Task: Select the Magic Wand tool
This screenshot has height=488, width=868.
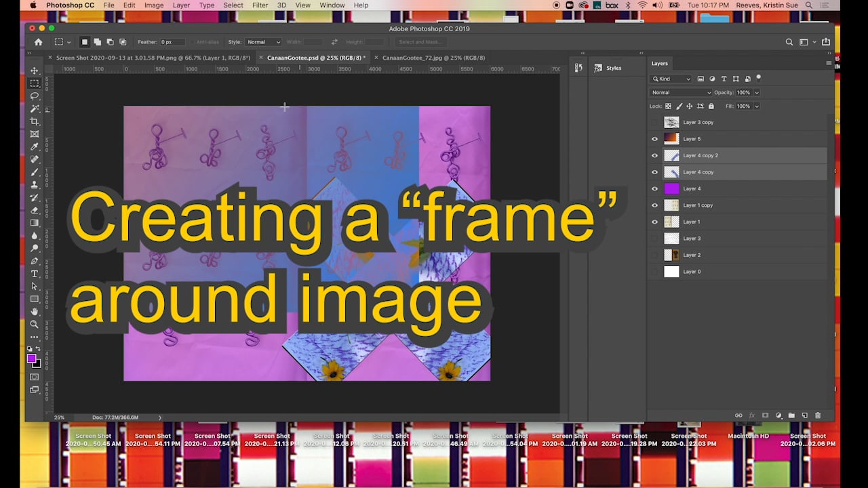Action: click(35, 108)
